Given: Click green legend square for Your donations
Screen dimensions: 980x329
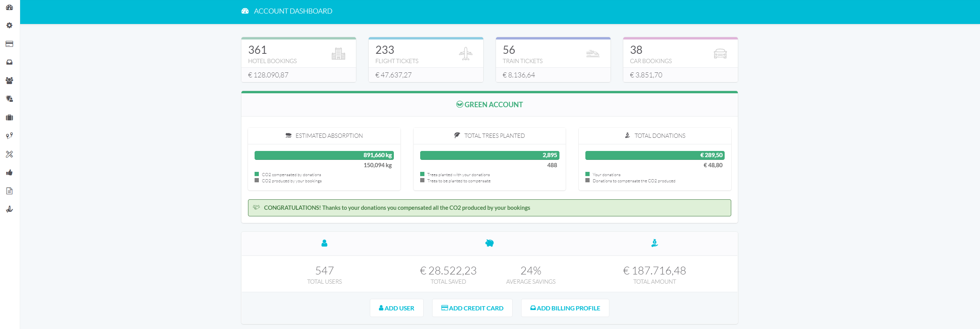Looking at the screenshot, I should click(587, 174).
